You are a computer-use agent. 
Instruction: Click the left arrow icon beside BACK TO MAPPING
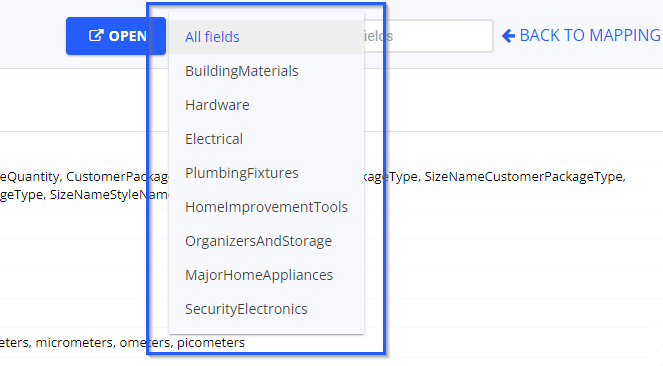pyautogui.click(x=508, y=36)
